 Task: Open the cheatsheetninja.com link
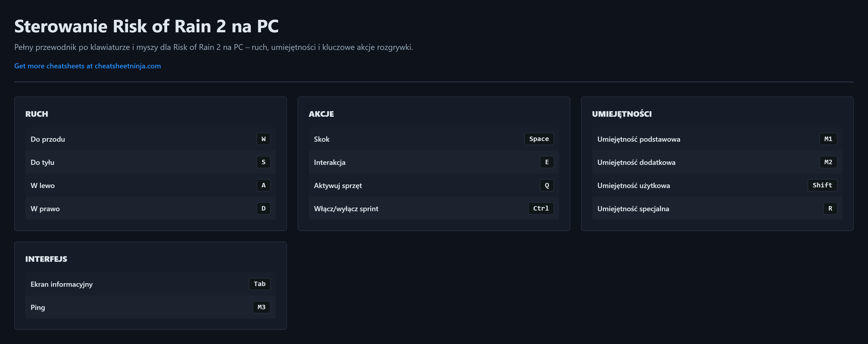tap(87, 66)
